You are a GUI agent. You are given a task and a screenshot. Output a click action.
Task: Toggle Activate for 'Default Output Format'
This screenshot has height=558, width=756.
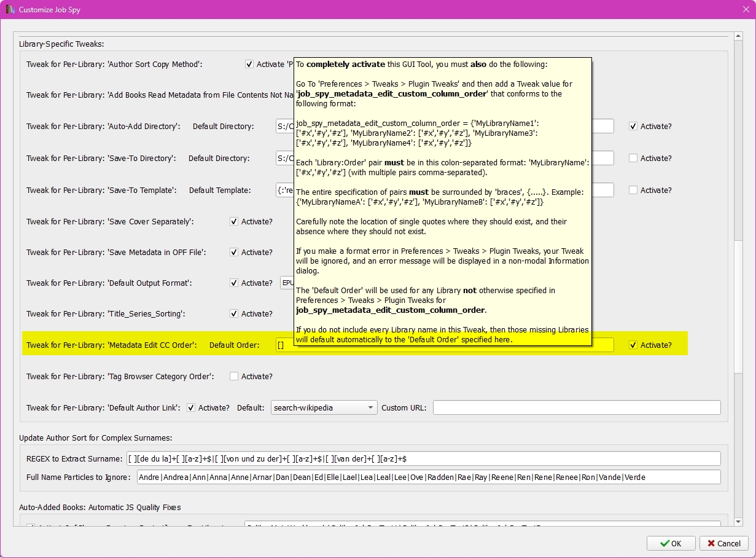[234, 283]
